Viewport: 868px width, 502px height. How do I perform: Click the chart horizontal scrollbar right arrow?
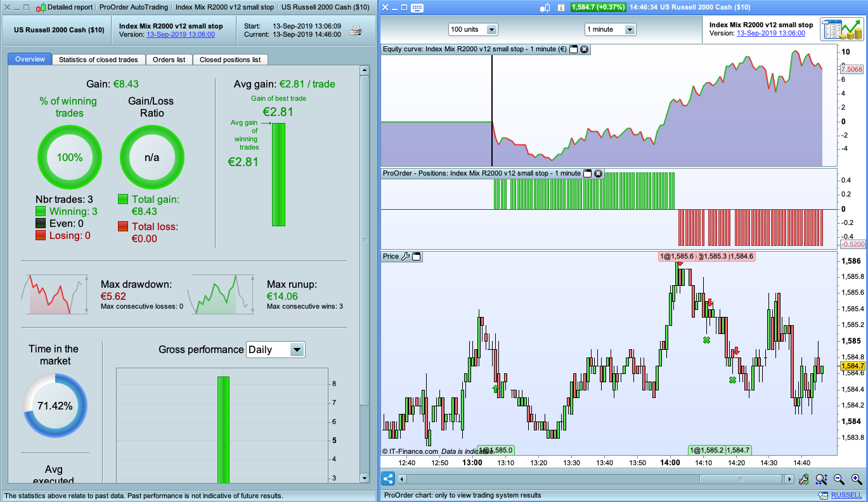tap(789, 479)
